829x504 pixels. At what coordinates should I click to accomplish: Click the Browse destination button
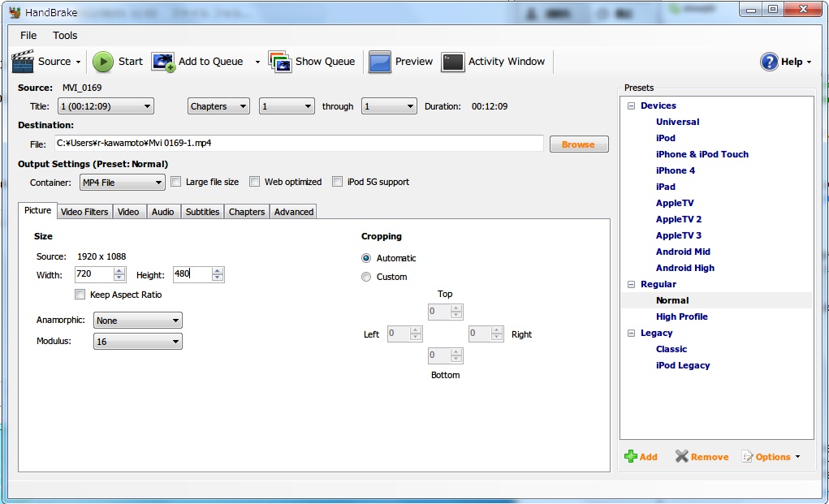pos(579,144)
